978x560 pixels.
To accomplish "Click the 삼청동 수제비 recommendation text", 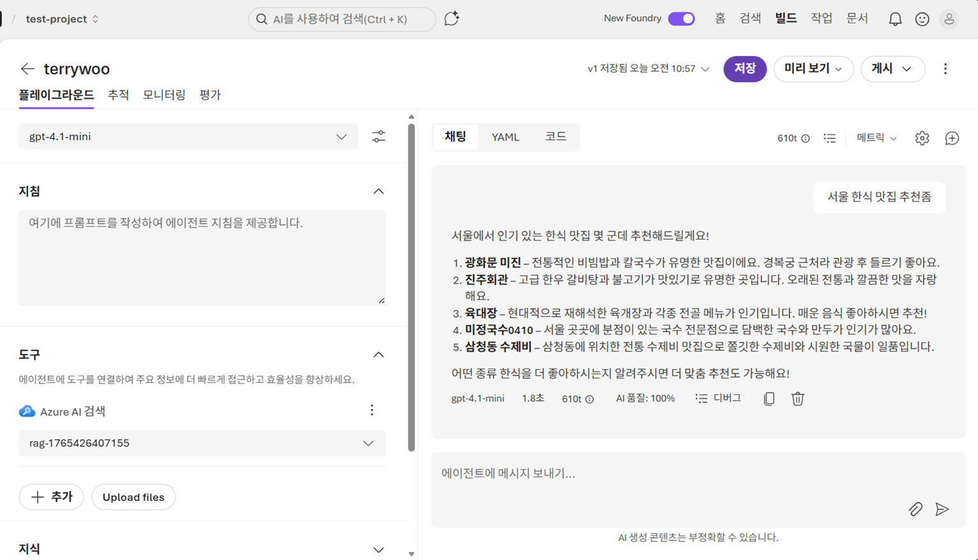I will tap(498, 346).
